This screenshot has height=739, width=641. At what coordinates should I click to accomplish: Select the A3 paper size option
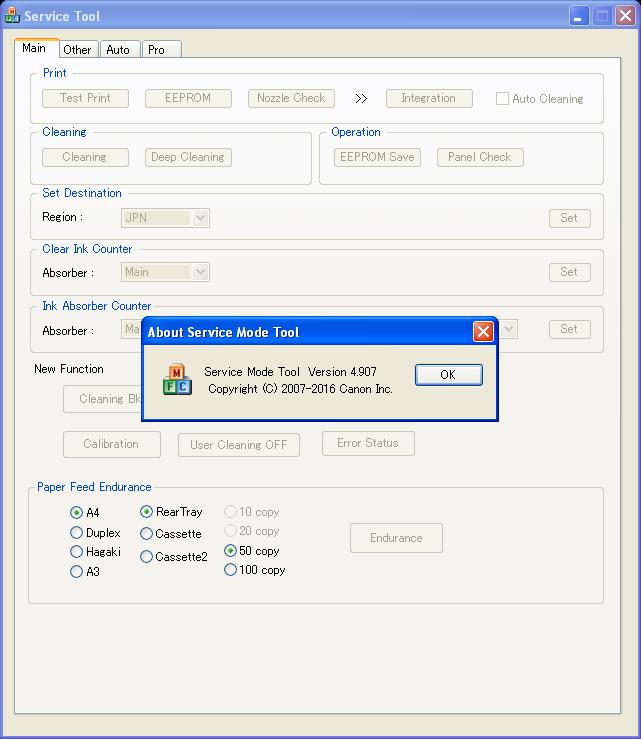77,572
